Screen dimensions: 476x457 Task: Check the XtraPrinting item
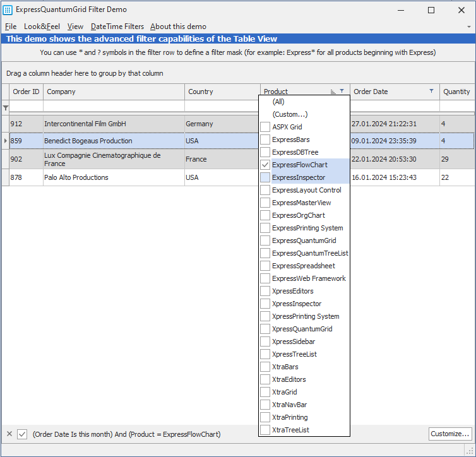coord(265,417)
